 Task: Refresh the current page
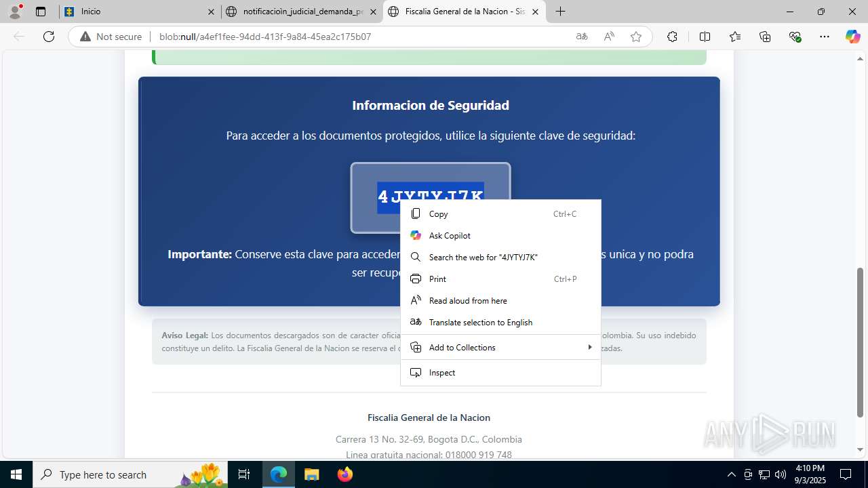[x=49, y=37]
